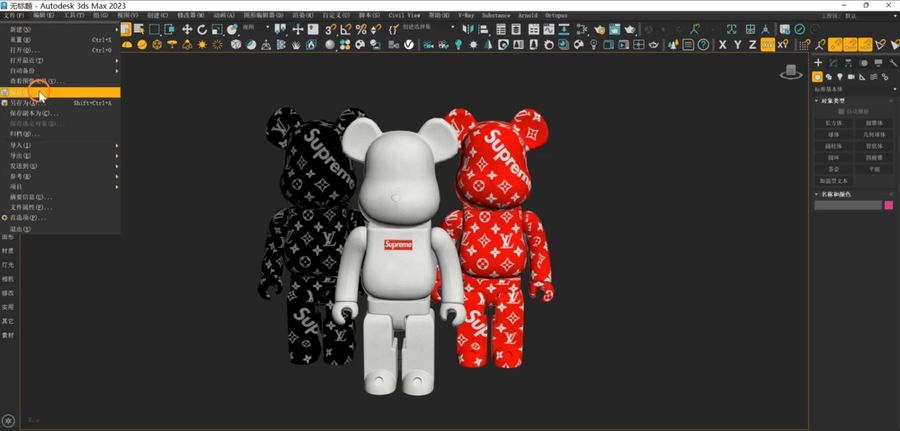Create a 长方体 box primitive
Viewport: 900px width, 431px height.
coord(834,123)
